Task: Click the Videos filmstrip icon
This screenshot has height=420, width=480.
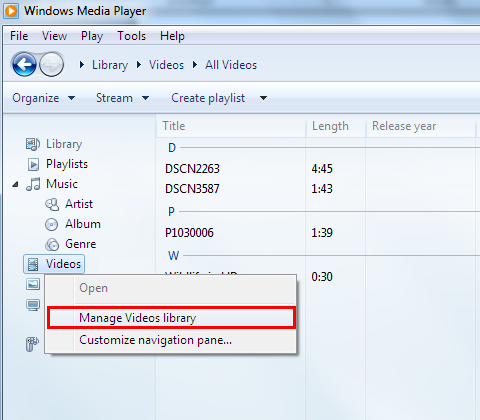Action: 33,264
